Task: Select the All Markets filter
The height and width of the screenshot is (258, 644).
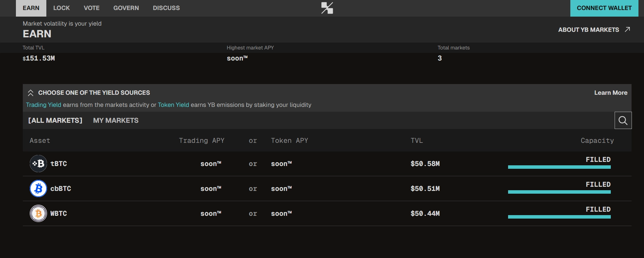Action: (x=55, y=120)
